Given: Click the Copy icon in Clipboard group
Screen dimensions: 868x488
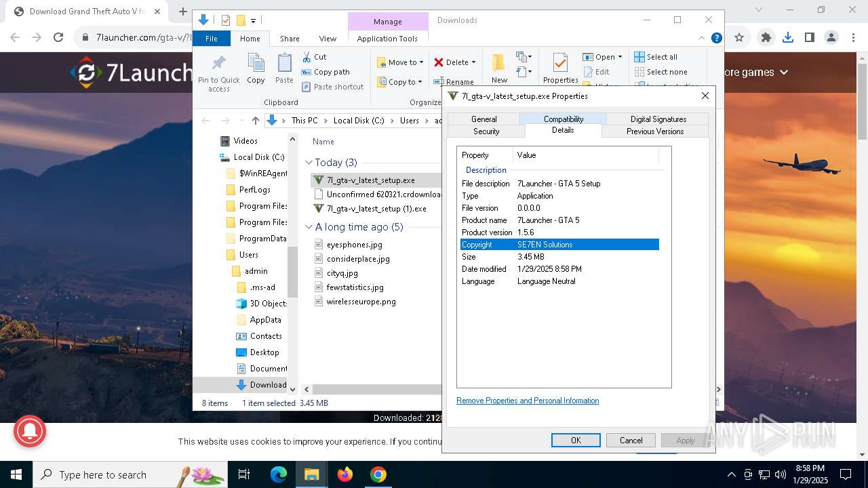Looking at the screenshot, I should click(256, 64).
